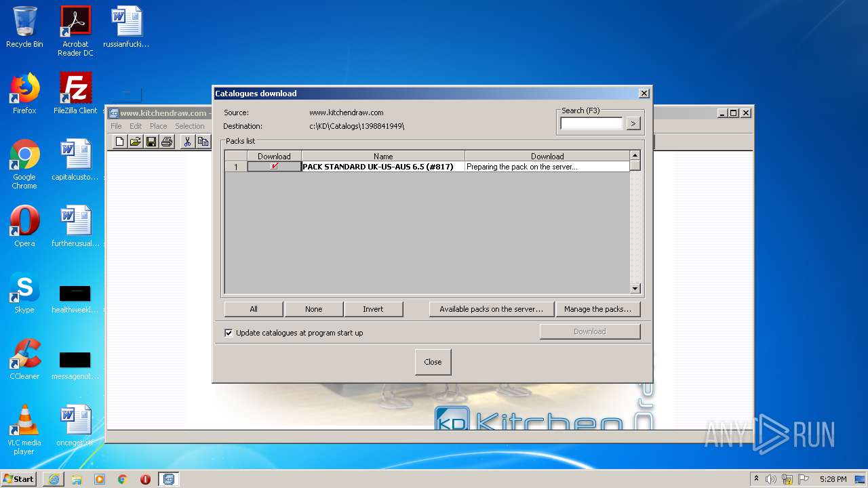Viewport: 868px width, 488px height.
Task: Show hidden tray icons arrow
Action: pos(757,479)
